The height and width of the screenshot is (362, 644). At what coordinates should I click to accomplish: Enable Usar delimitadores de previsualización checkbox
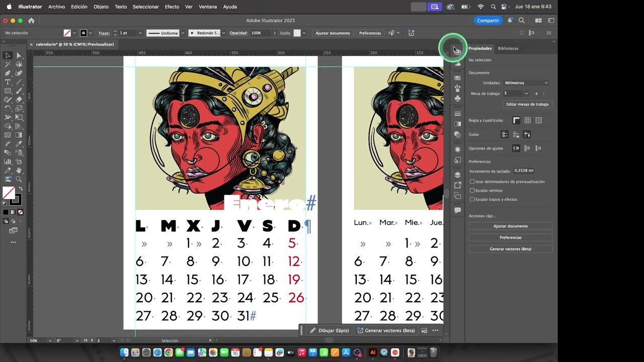(472, 182)
